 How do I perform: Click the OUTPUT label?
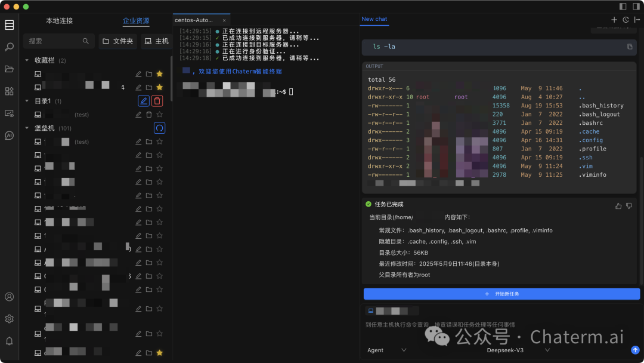pos(374,66)
